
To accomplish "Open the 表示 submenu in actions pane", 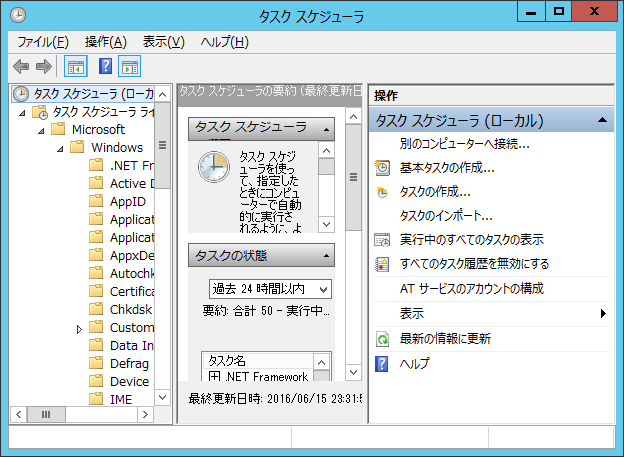I will 491,314.
